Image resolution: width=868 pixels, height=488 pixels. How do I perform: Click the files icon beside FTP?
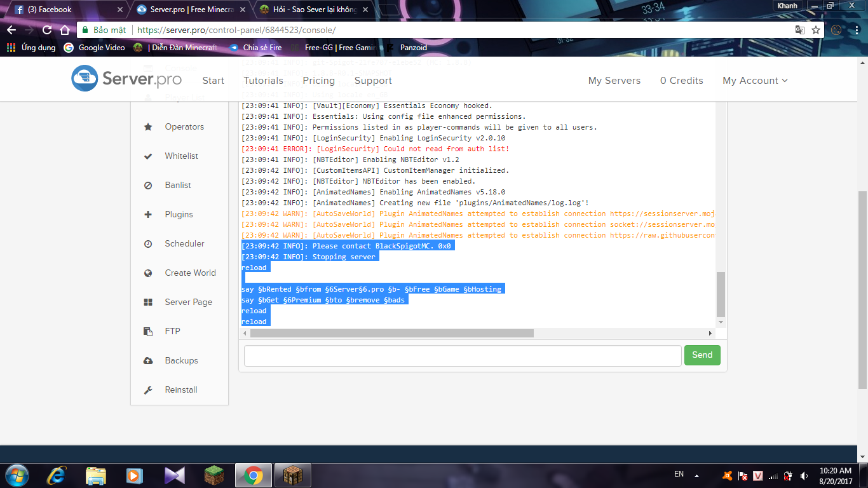point(148,332)
